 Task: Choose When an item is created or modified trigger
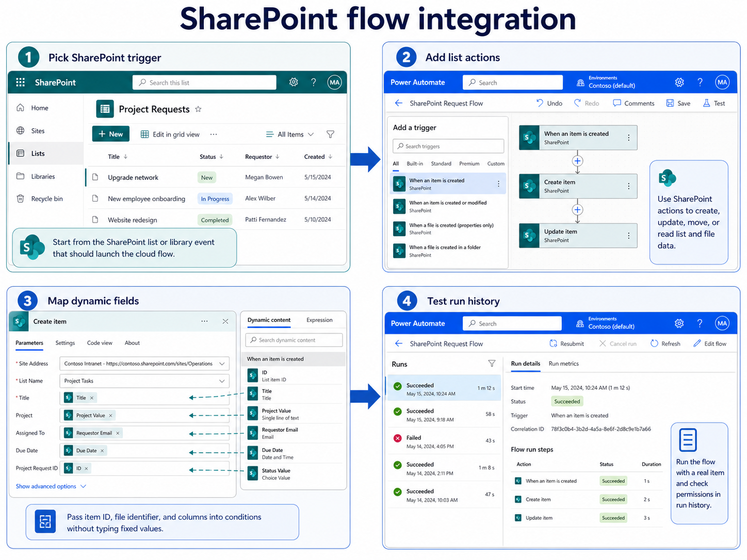tap(448, 206)
